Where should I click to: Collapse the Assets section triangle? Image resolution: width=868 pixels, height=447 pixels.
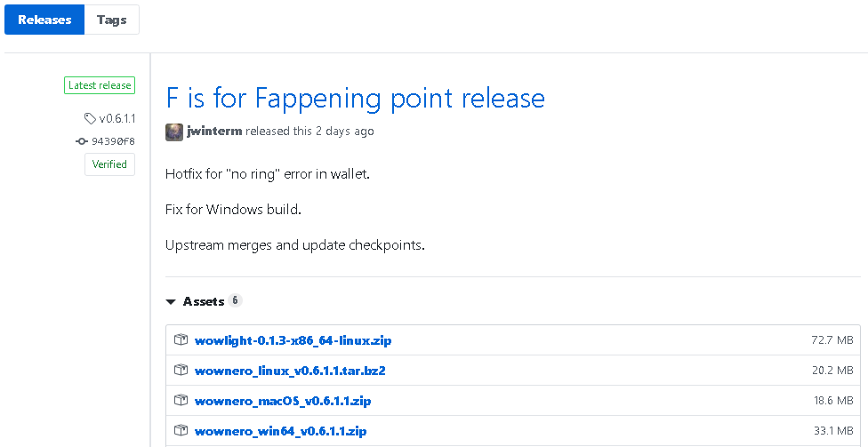tap(171, 302)
